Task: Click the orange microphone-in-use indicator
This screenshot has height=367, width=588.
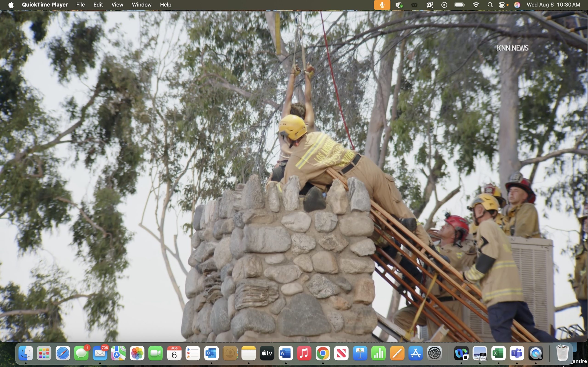Action: pyautogui.click(x=382, y=5)
